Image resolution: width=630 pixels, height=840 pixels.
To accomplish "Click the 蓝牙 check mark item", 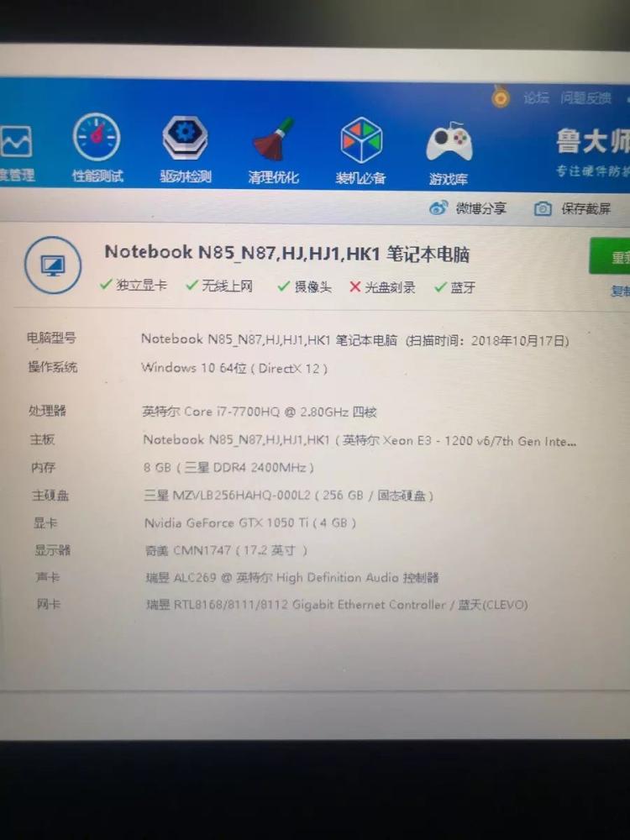I will pyautogui.click(x=454, y=287).
